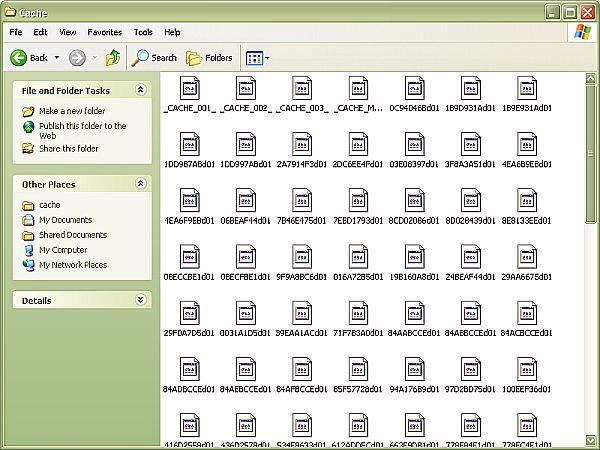Toggle the Folders pane button
This screenshot has width=600, height=450.
click(209, 58)
